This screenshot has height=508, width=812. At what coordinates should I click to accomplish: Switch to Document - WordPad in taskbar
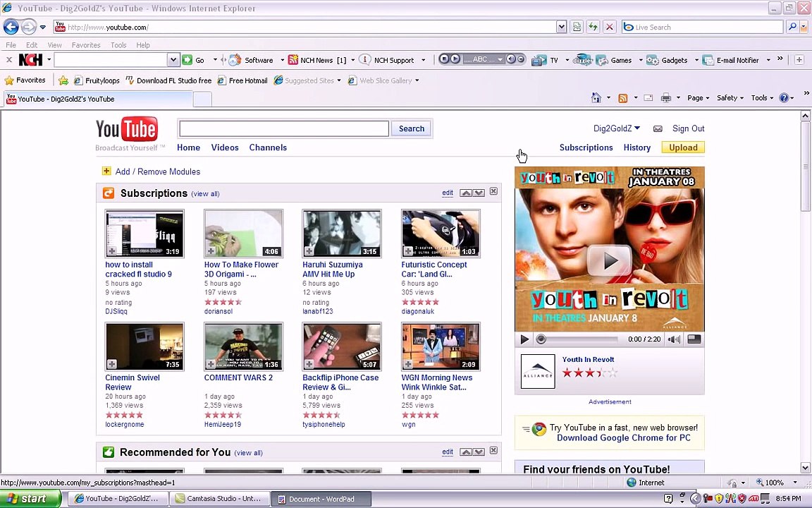click(321, 499)
